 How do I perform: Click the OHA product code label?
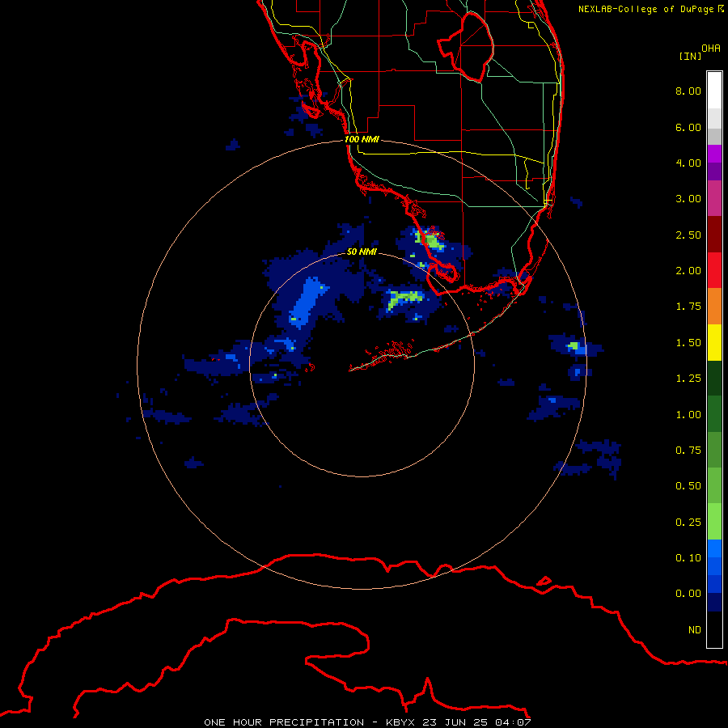coord(711,49)
